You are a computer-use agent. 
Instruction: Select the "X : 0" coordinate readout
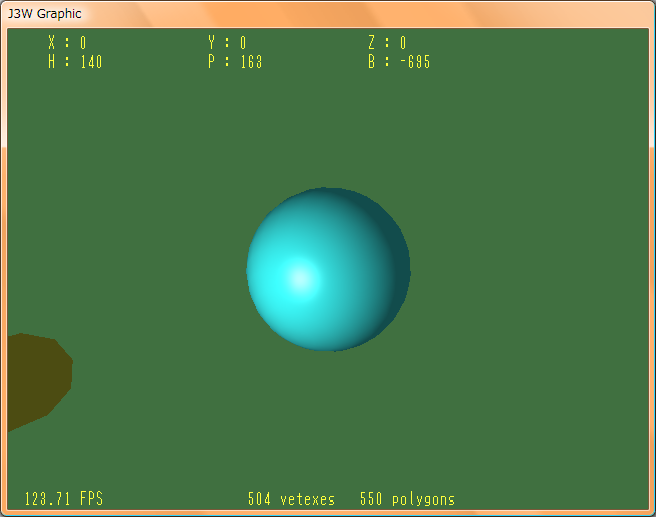click(67, 43)
